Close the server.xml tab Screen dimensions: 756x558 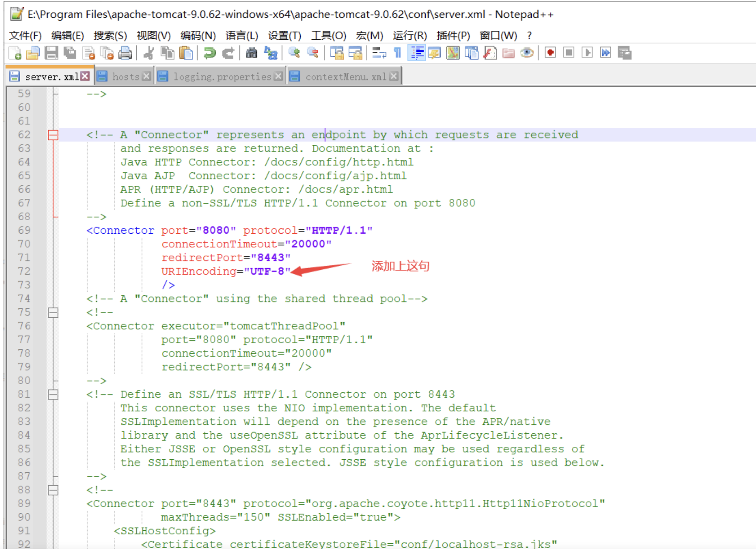[x=85, y=76]
